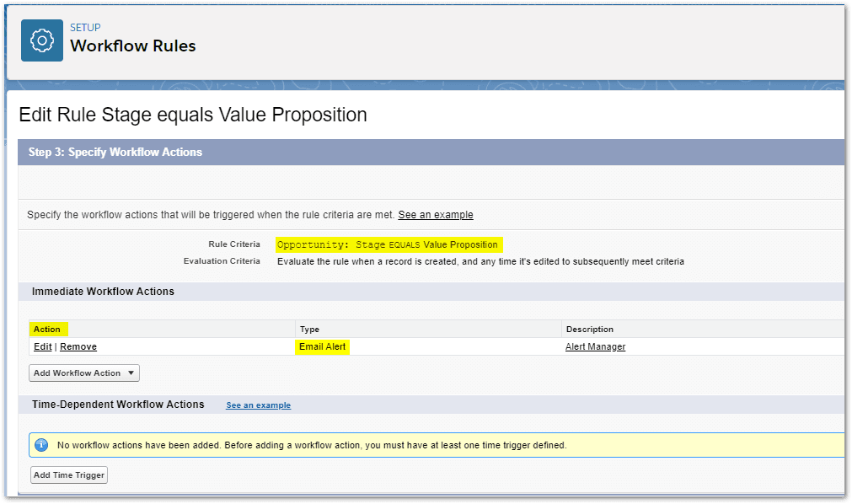Click the Add Time Trigger button
The height and width of the screenshot is (504, 852).
point(69,475)
